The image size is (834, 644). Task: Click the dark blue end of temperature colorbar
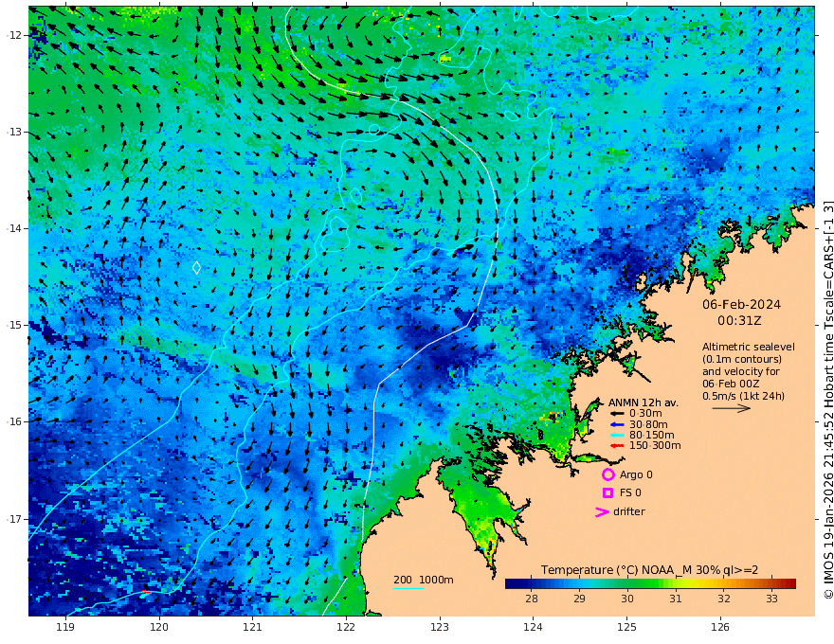(x=512, y=583)
